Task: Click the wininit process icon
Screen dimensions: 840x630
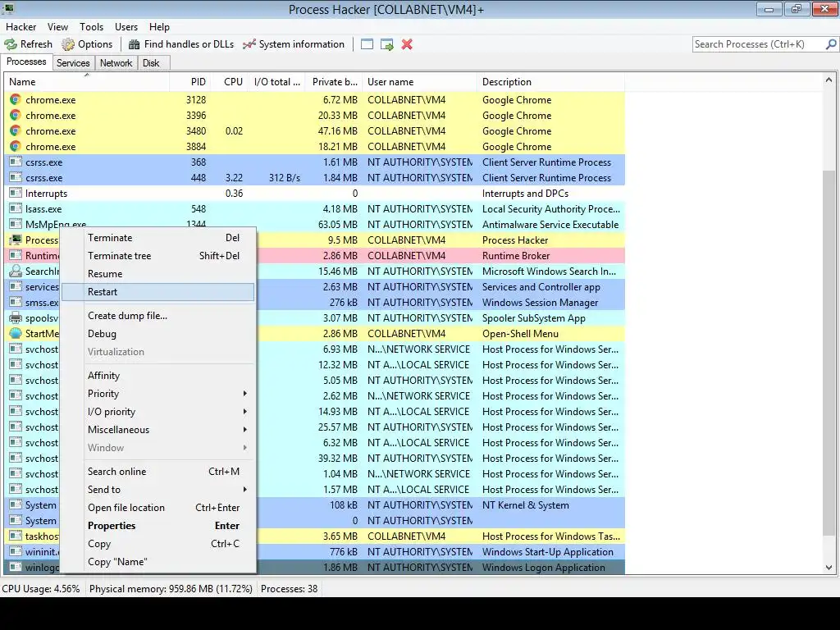Action: point(16,551)
